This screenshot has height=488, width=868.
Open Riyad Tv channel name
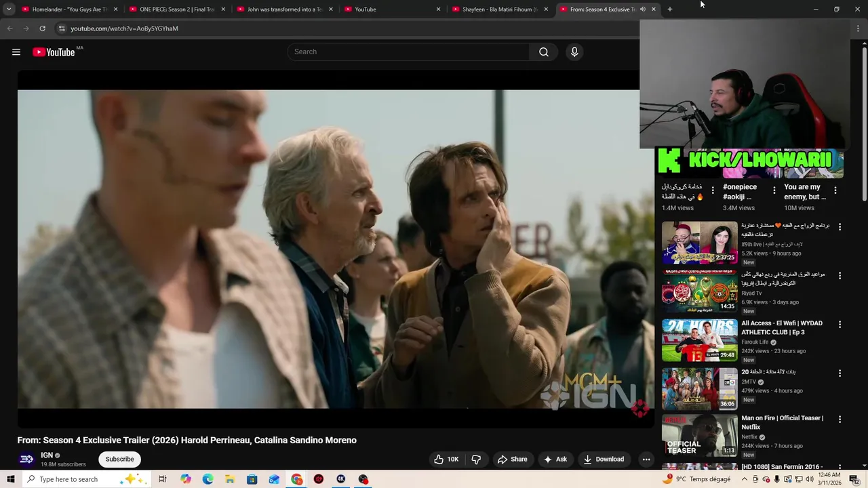click(x=751, y=293)
